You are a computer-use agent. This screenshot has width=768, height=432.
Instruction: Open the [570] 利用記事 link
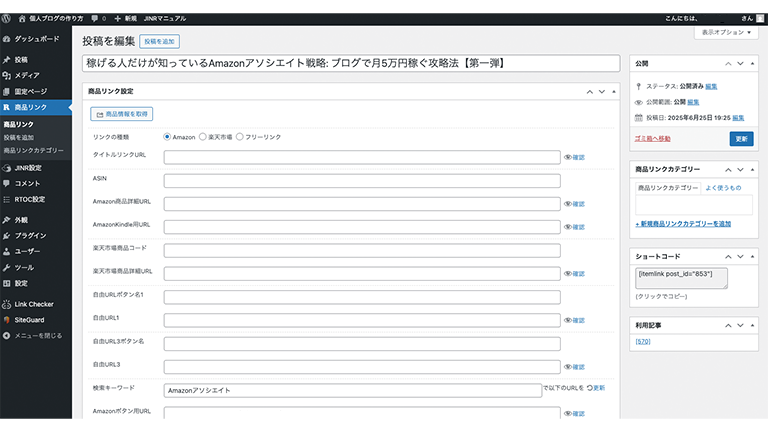coord(643,342)
